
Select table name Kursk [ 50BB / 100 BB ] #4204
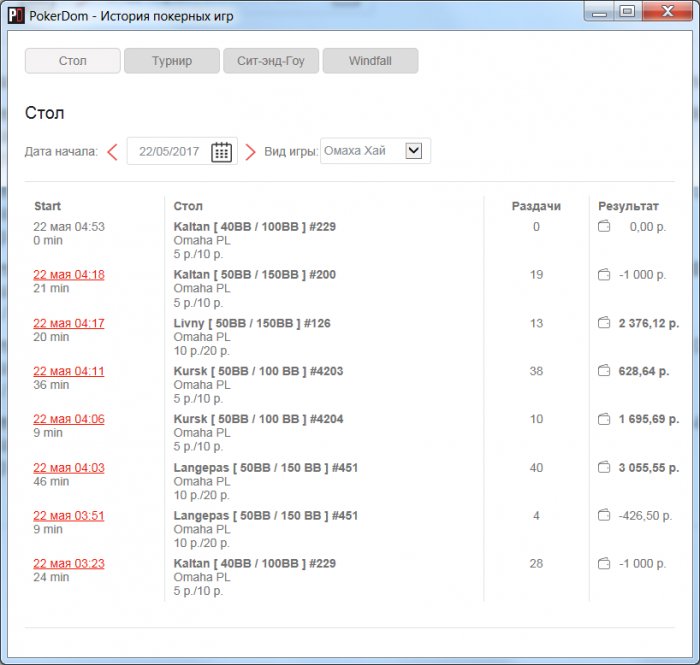pyautogui.click(x=258, y=419)
